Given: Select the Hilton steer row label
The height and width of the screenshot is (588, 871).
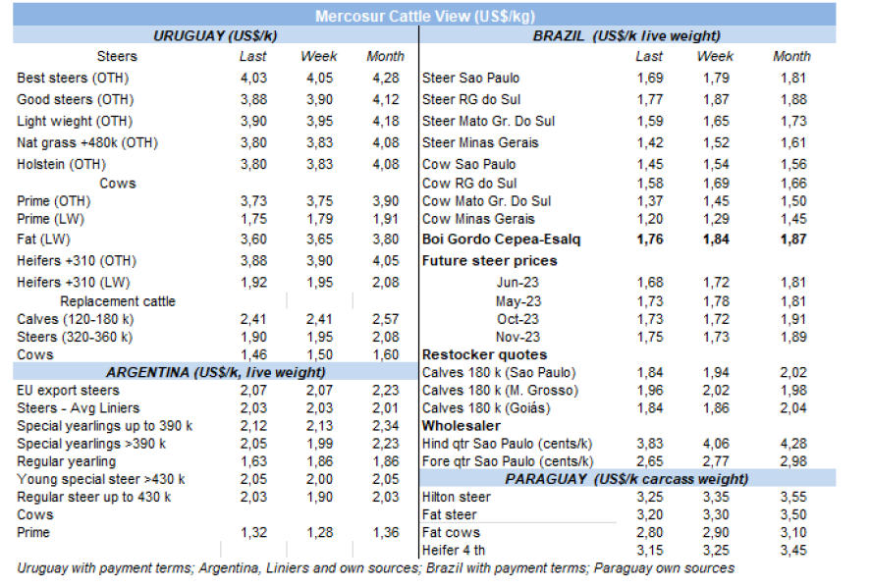Looking at the screenshot, I should 456,497.
